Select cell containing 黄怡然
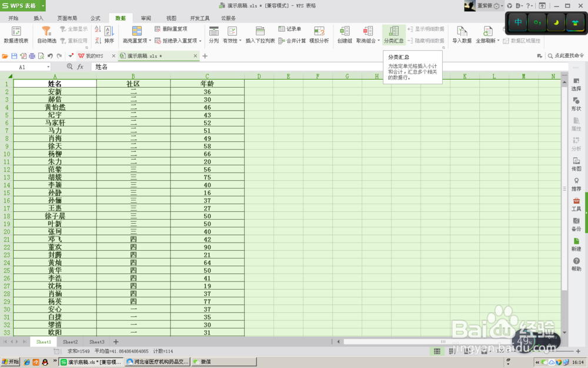The height and width of the screenshot is (368, 588). 55,107
